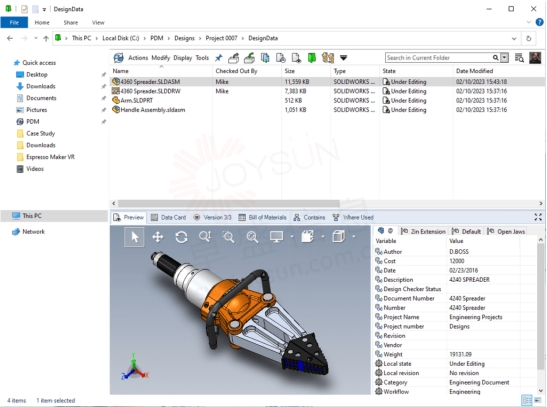Switch to large icons view in status bar
Image resolution: width=547 pixels, height=407 pixels.
pos(538,400)
